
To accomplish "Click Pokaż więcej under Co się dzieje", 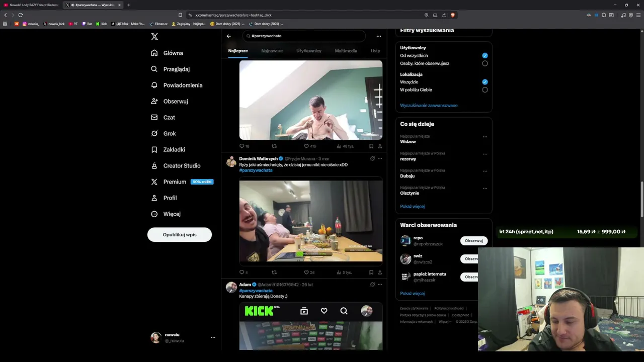I will click(413, 207).
